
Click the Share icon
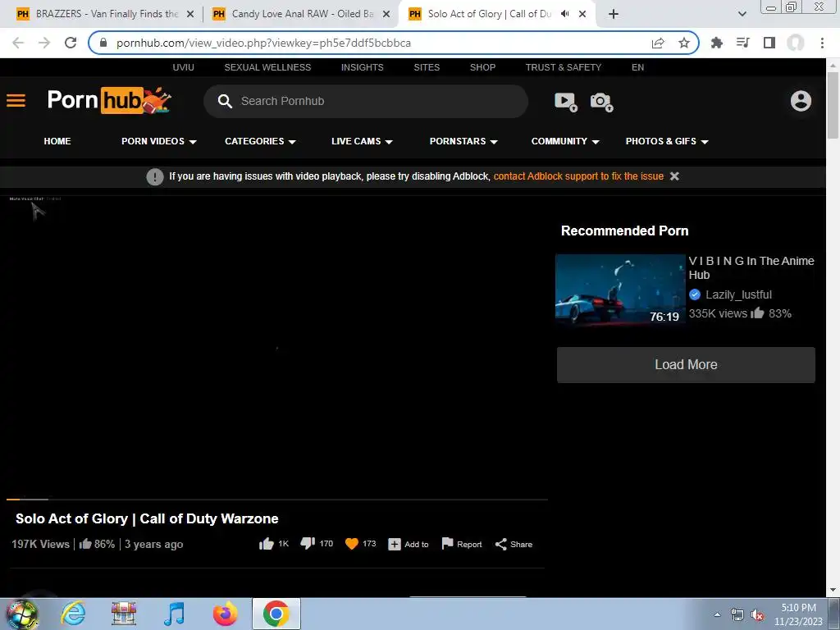point(501,545)
